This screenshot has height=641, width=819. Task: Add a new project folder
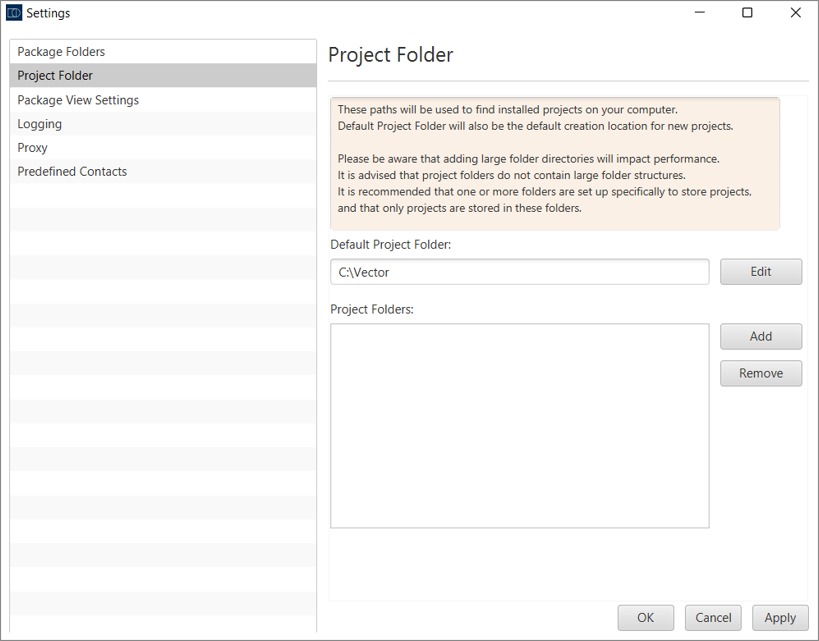tap(760, 336)
